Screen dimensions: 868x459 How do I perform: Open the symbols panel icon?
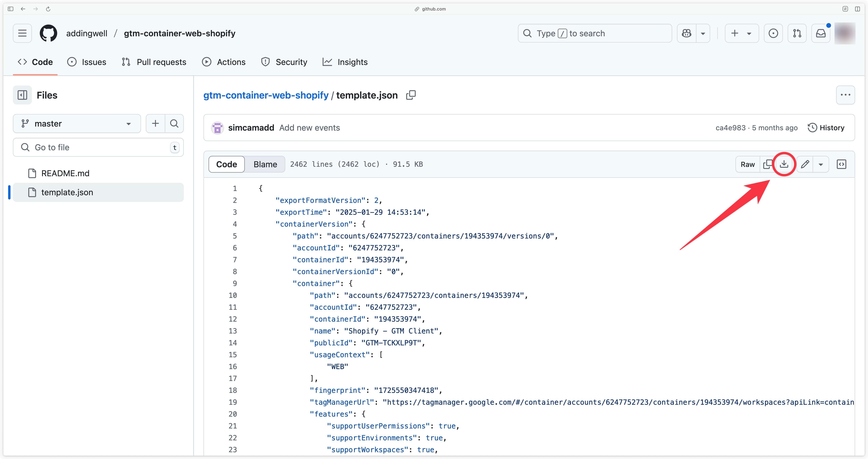(841, 164)
